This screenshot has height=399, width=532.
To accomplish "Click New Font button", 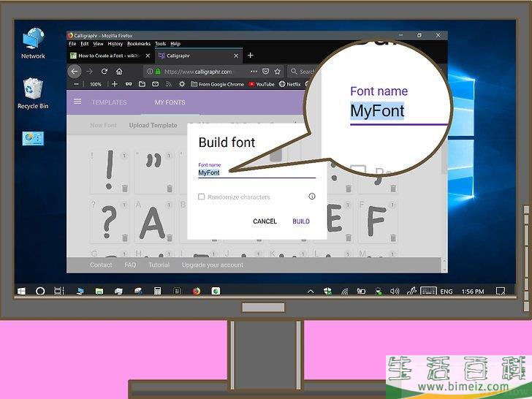I will coord(103,125).
